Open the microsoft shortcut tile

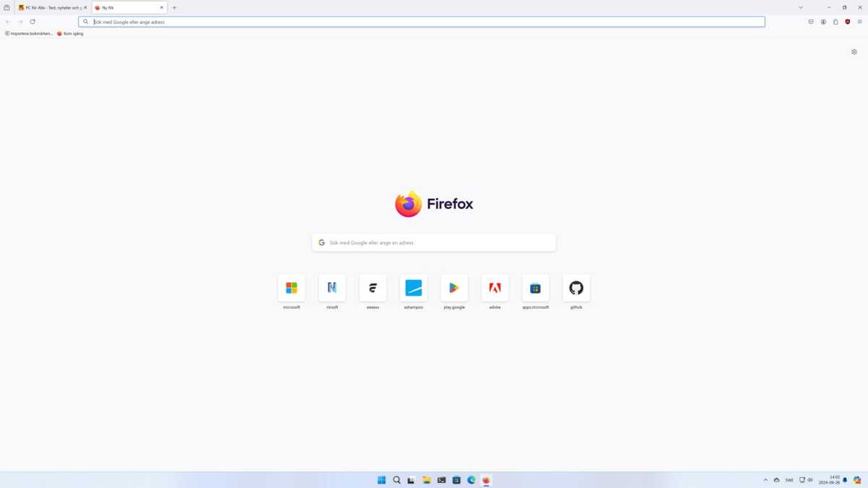click(291, 288)
